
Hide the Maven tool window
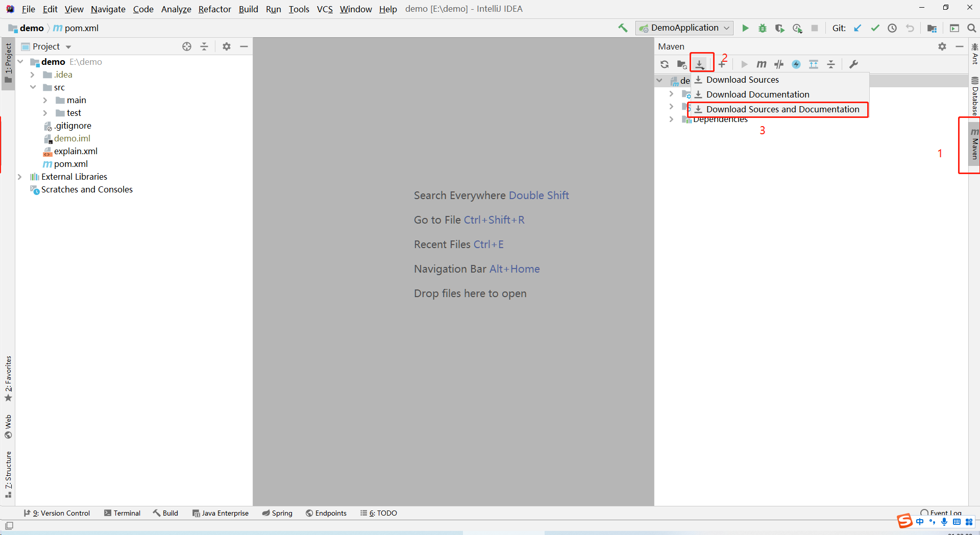coord(960,46)
